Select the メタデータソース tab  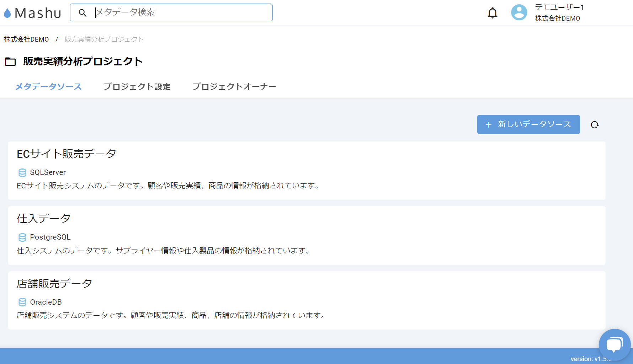click(48, 86)
